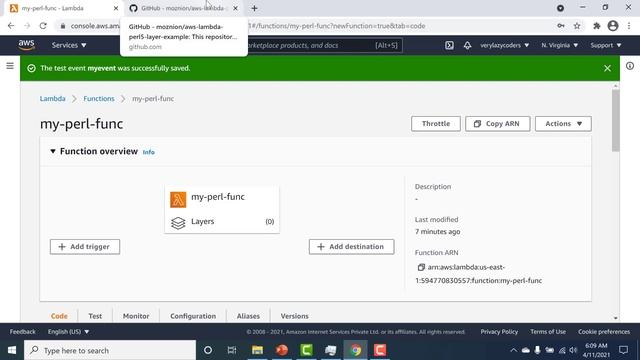Open the Layers stack icon

click(178, 223)
